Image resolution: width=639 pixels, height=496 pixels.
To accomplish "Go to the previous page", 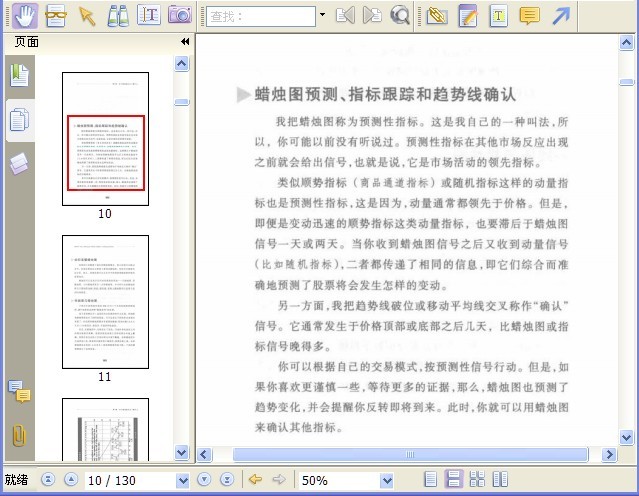I will click(71, 480).
